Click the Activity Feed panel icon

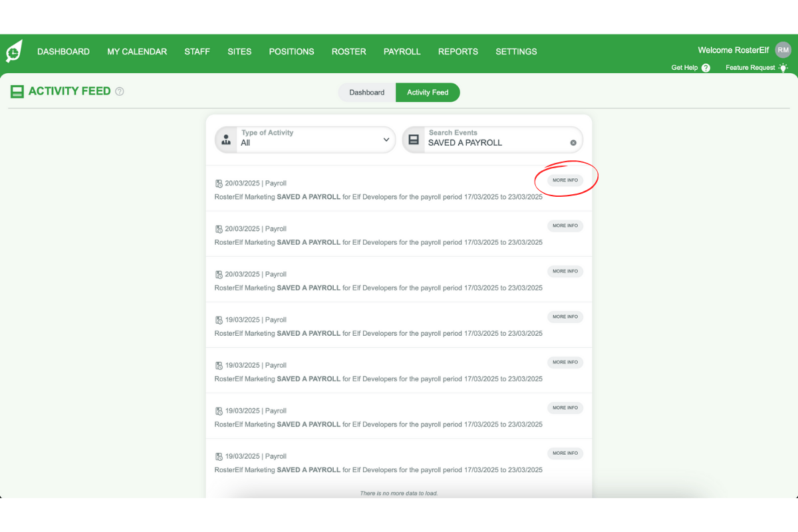tap(17, 91)
